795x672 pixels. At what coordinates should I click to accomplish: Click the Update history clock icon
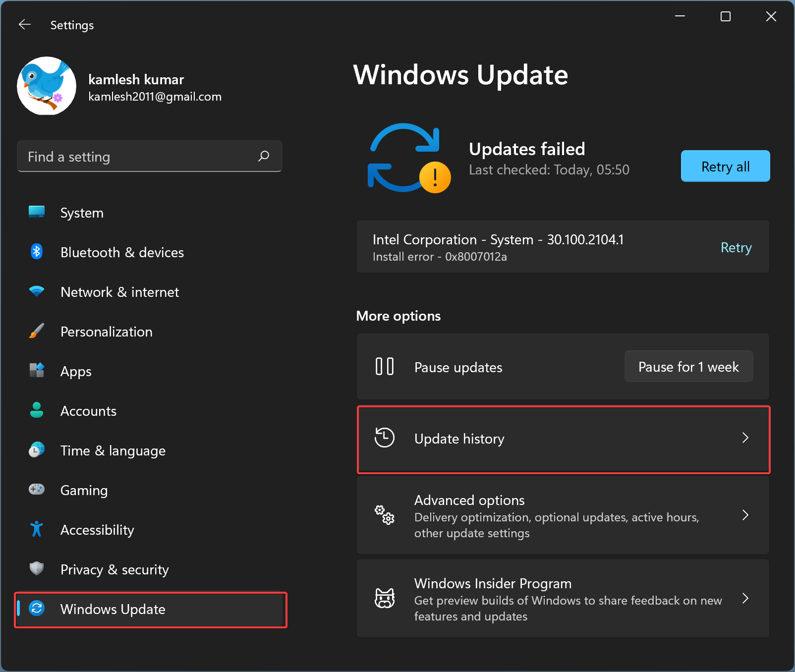coord(385,438)
